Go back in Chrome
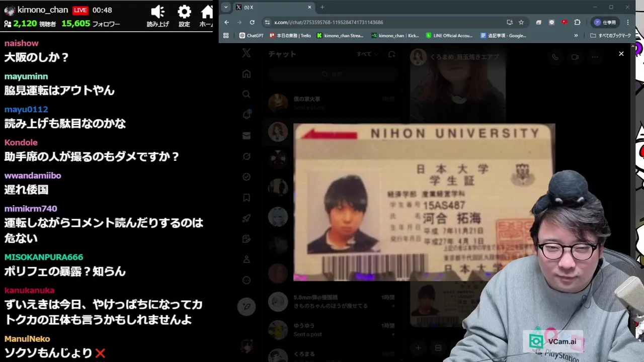644x362 pixels. (226, 22)
